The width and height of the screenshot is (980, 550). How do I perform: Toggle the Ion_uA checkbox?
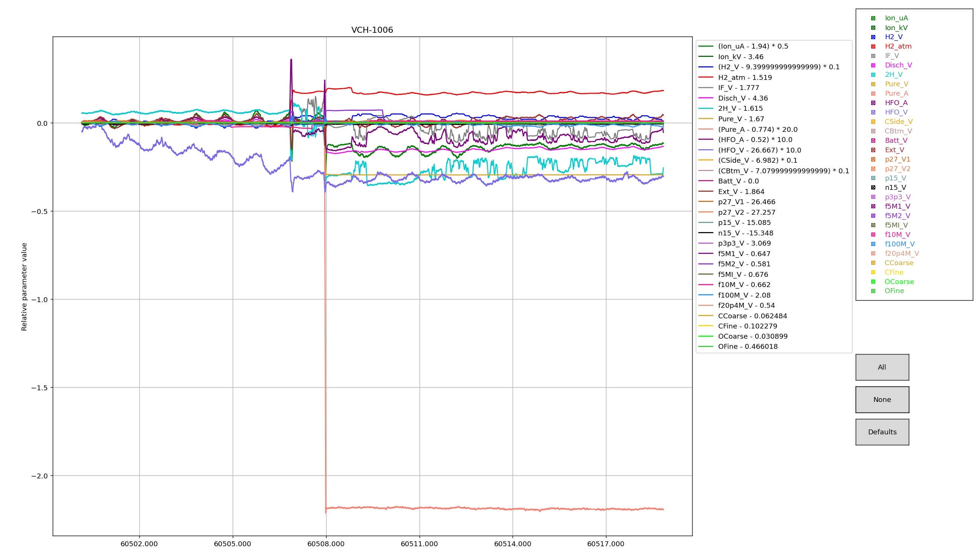point(873,18)
